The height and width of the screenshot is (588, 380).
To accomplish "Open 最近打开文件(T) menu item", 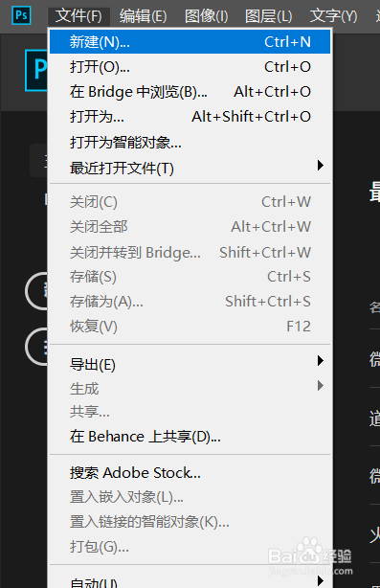I will (x=190, y=168).
